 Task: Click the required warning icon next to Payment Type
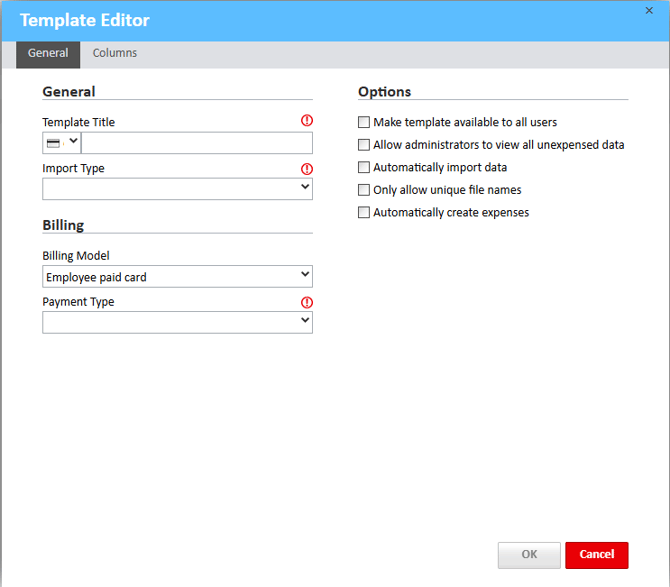point(307,302)
